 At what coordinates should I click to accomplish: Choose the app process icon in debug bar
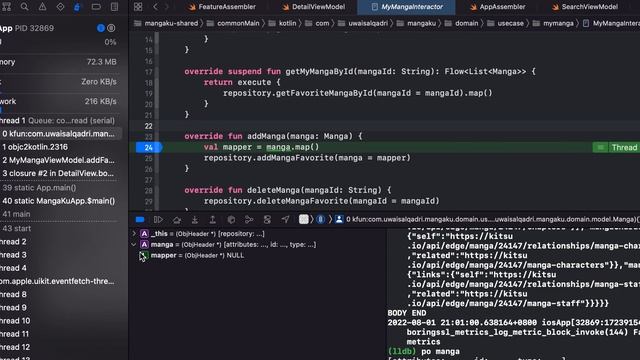point(303,220)
